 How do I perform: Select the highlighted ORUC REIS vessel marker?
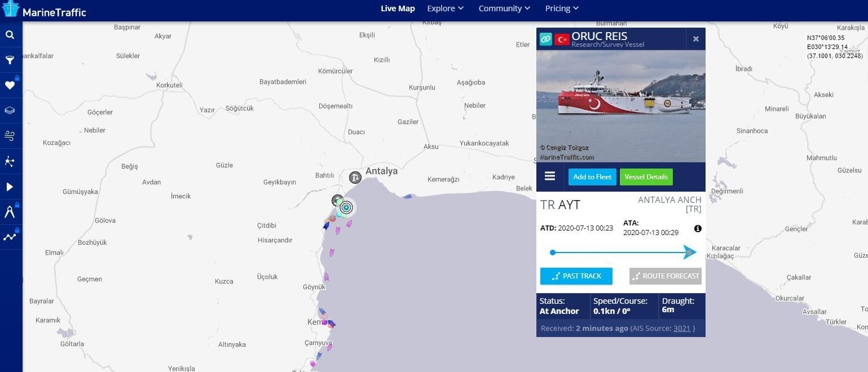346,207
